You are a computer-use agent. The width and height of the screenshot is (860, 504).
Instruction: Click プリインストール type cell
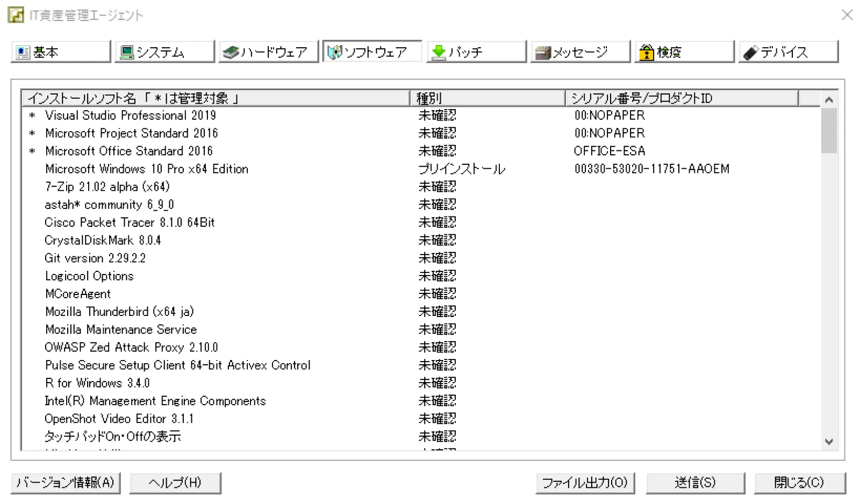pyautogui.click(x=462, y=169)
